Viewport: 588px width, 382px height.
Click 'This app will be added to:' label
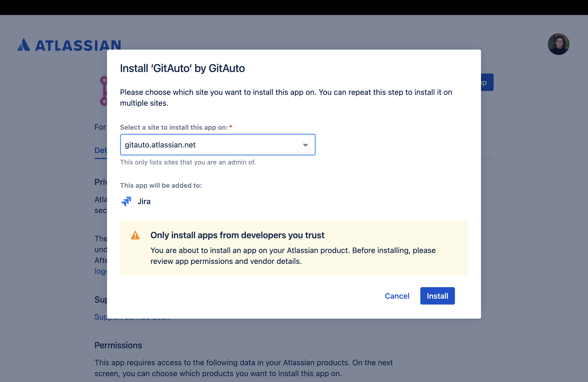point(161,185)
